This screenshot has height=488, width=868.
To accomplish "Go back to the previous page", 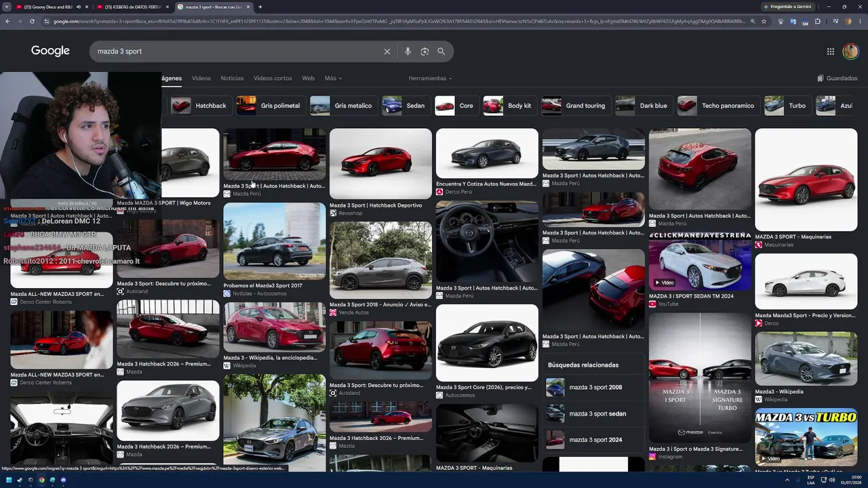I will [x=7, y=21].
